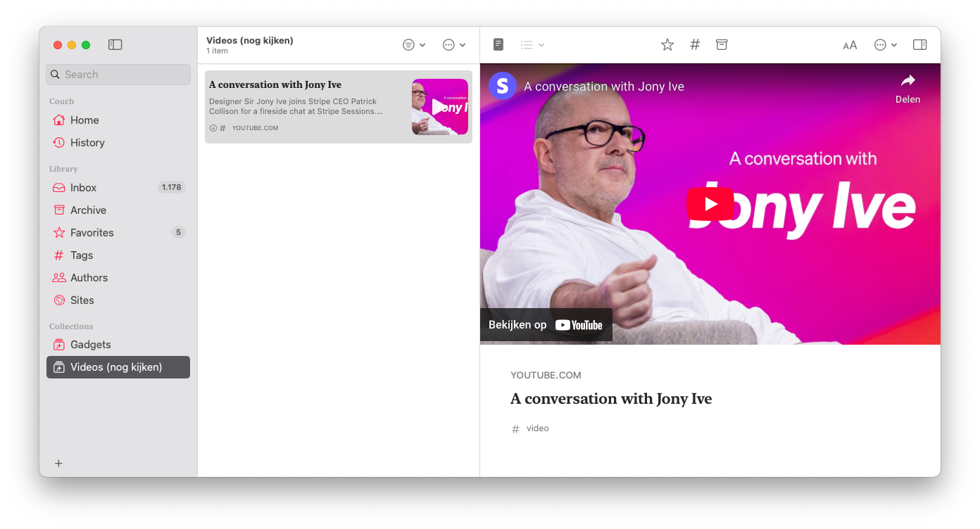
Task: Play the YouTube video
Action: 710,204
